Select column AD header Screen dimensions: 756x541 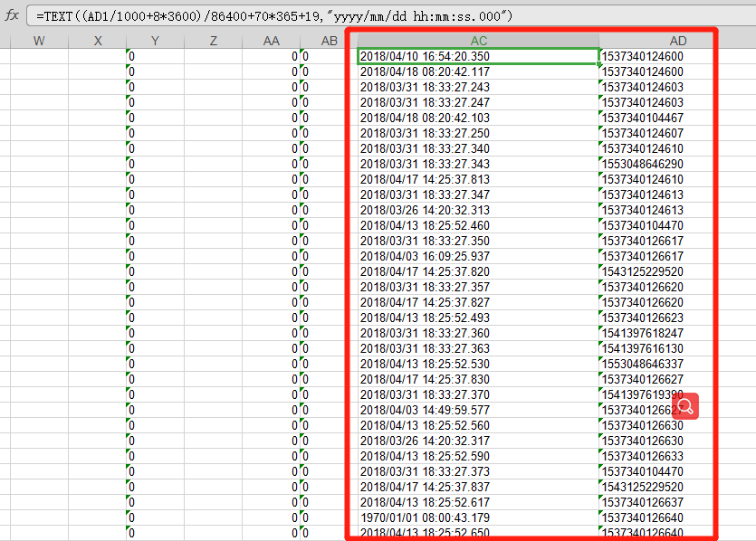tap(677, 41)
